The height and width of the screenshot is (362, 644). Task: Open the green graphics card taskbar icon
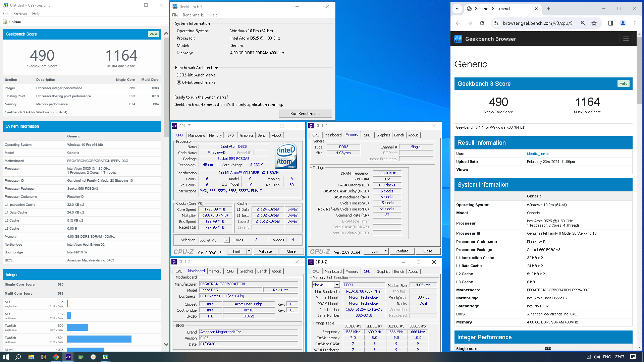tap(81, 357)
